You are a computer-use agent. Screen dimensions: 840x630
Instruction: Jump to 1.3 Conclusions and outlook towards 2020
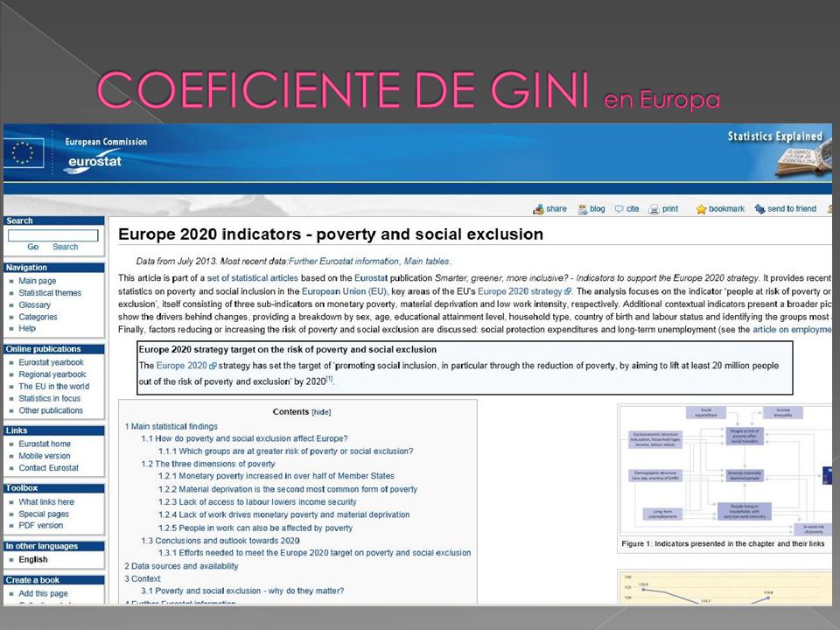[x=220, y=541]
